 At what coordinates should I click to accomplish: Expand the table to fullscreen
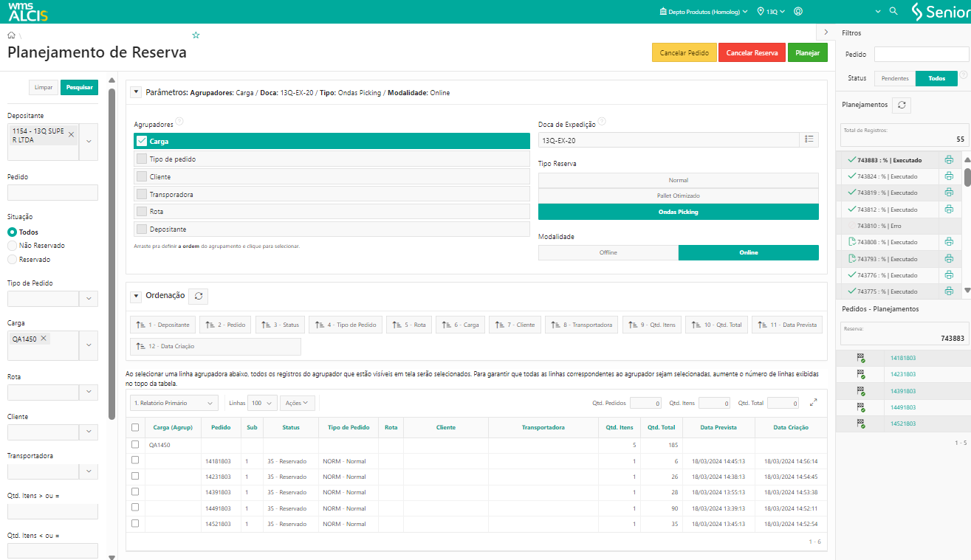coord(814,403)
